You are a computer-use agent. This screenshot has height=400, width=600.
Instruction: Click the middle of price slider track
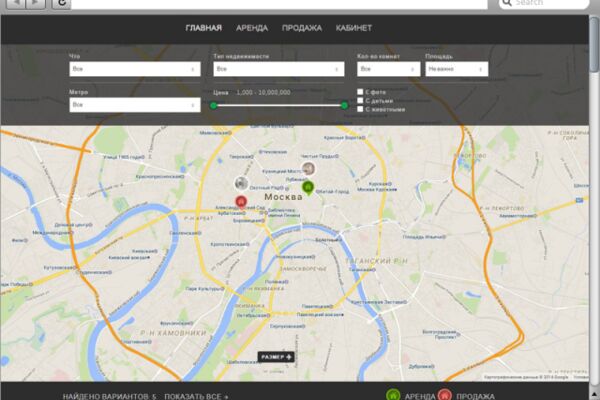coord(279,105)
